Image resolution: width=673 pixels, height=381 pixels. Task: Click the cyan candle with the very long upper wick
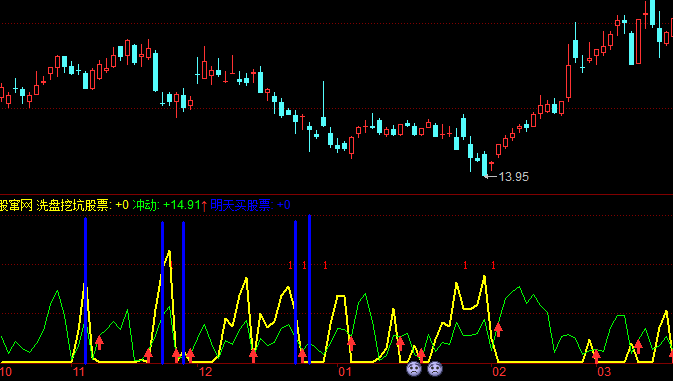(323, 104)
